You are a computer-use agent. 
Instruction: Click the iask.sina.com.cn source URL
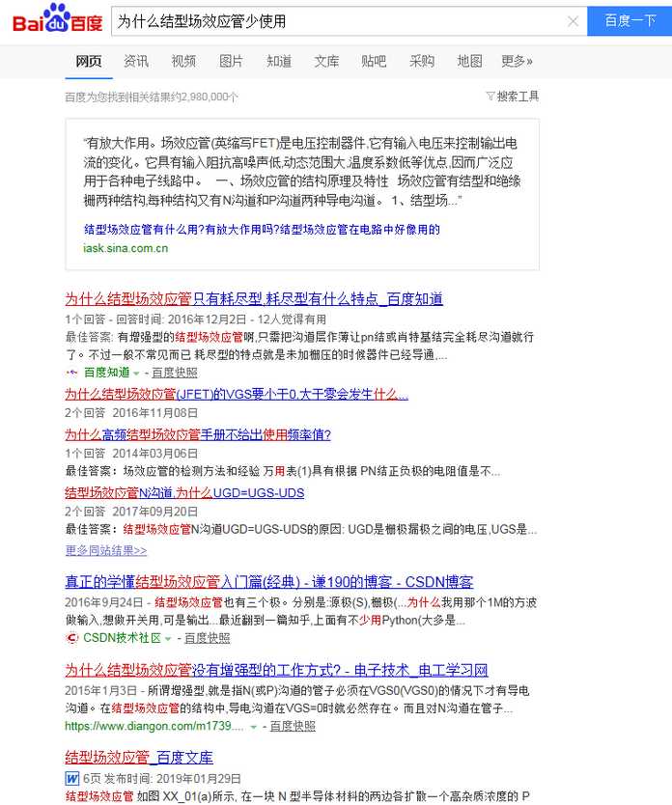pyautogui.click(x=126, y=248)
